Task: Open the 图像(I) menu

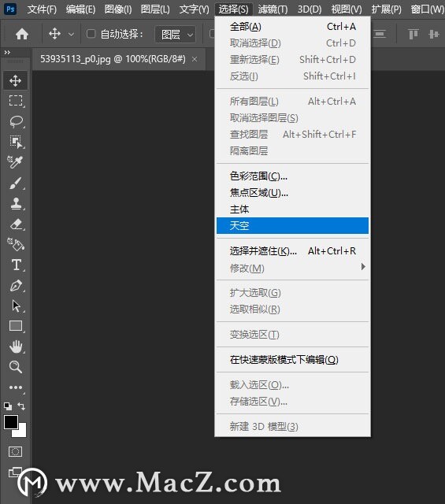Action: [118, 9]
